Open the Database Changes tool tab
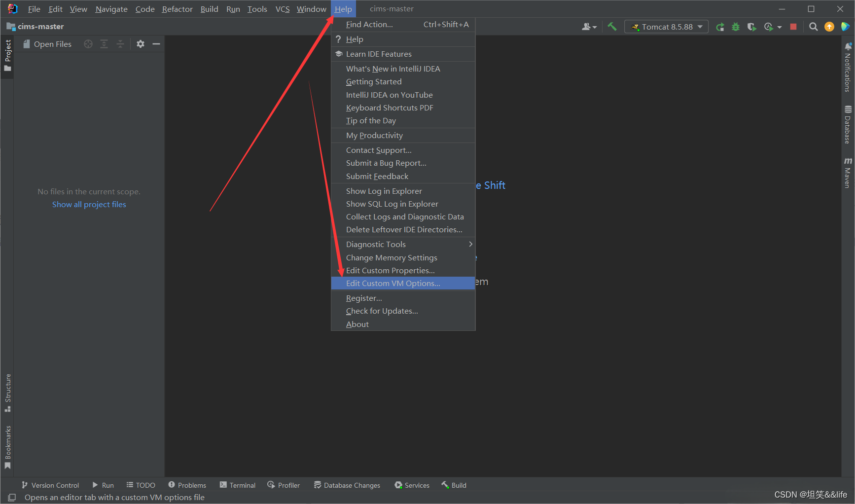This screenshot has width=855, height=504. (347, 485)
